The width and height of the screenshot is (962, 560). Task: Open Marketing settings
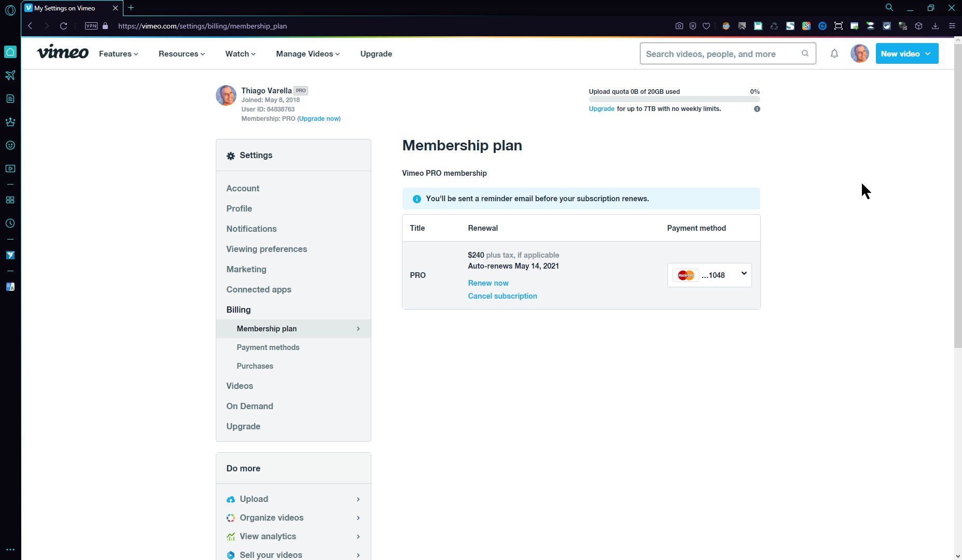(246, 270)
